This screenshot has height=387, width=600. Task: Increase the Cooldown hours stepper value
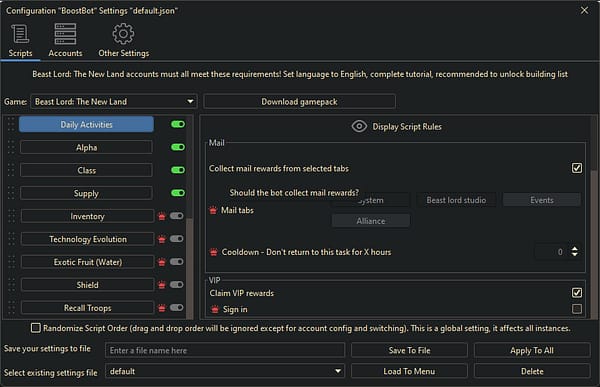point(574,248)
